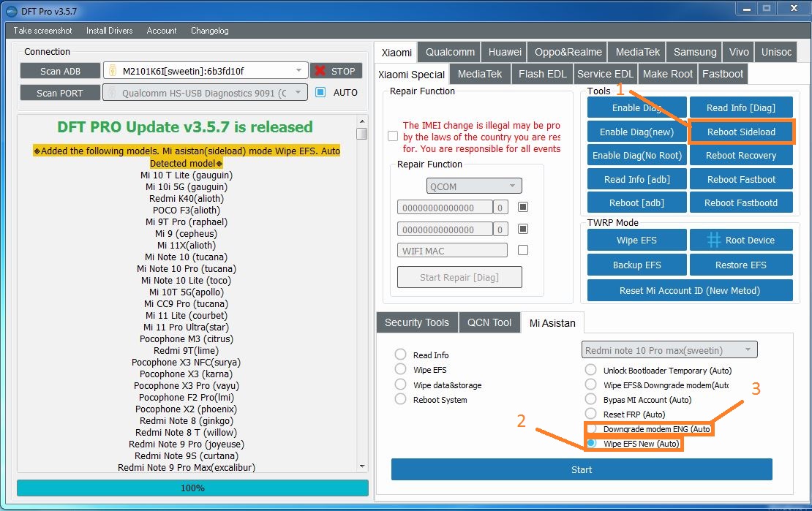Image resolution: width=812 pixels, height=511 pixels.
Task: Open the Redmi note 10 Pro max model dropdown
Action: pos(669,350)
